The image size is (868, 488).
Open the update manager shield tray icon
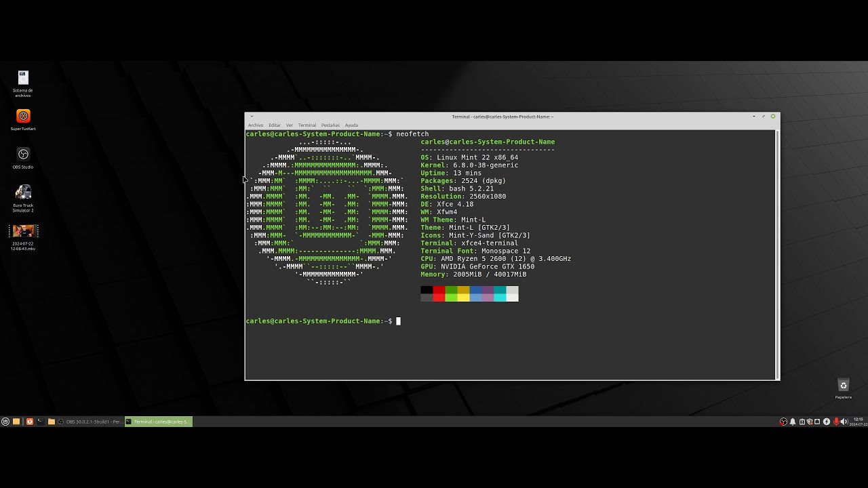coord(810,422)
